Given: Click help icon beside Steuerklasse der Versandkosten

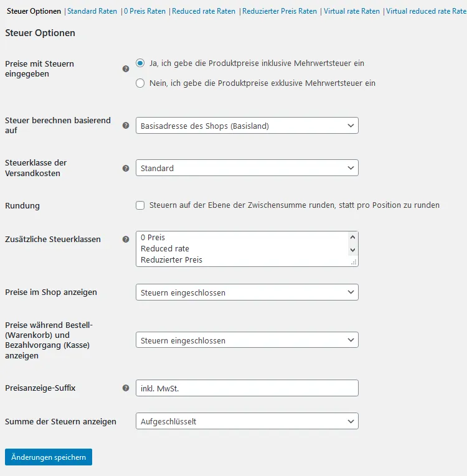Looking at the screenshot, I should point(126,168).
